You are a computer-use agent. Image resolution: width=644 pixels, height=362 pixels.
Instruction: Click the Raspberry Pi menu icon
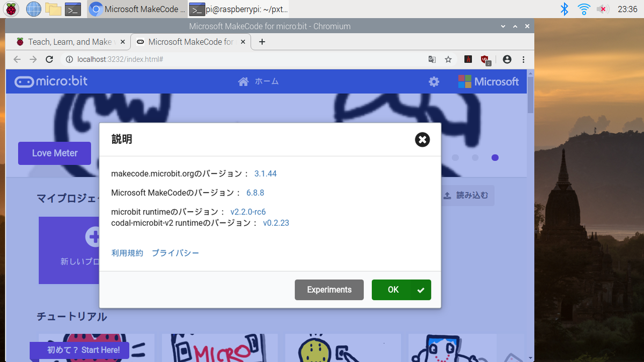click(11, 9)
